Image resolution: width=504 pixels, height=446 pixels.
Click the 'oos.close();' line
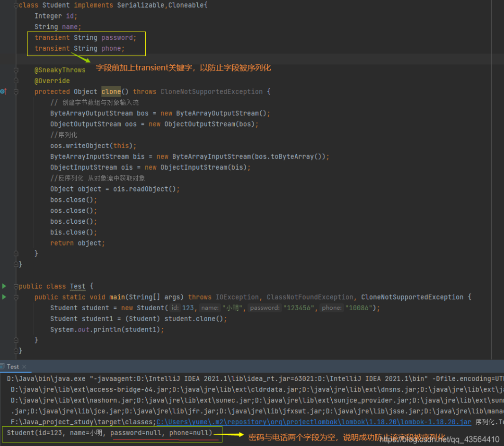(x=74, y=211)
